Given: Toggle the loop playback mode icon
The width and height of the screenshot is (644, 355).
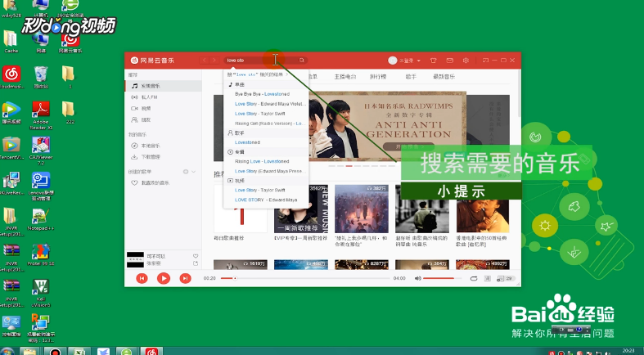Looking at the screenshot, I should click(x=474, y=278).
